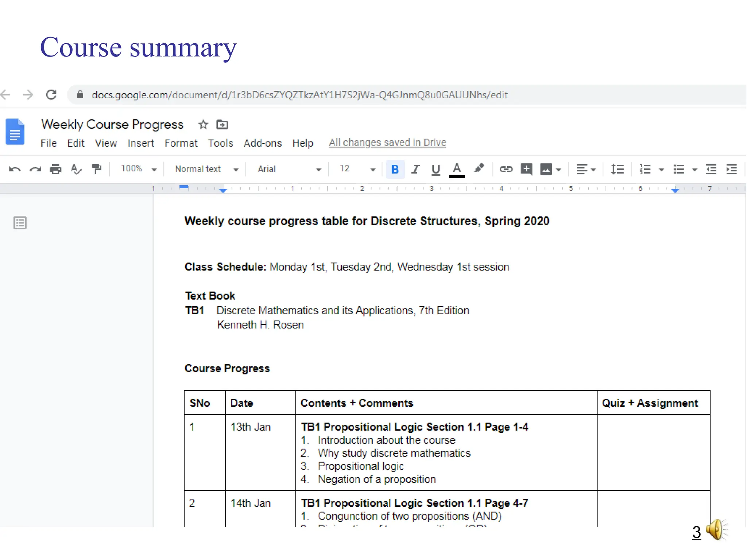Click the undo arrow icon
The image size is (747, 560).
15,169
